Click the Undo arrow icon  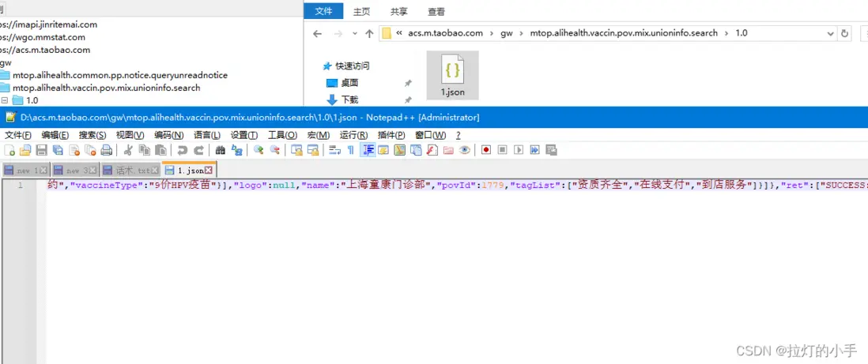tap(182, 150)
